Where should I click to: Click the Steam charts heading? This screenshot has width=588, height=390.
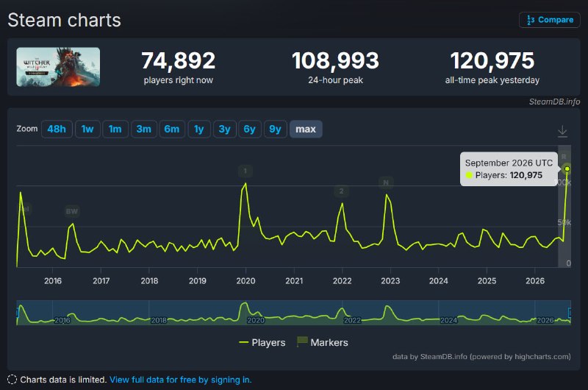64,20
